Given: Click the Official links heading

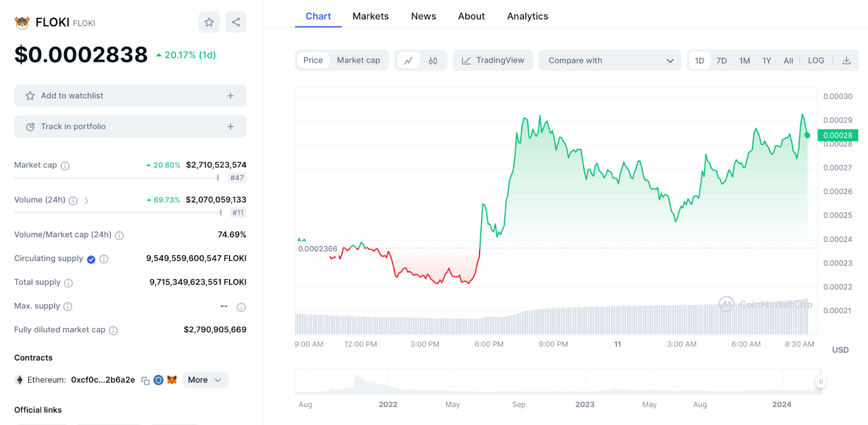Looking at the screenshot, I should (x=38, y=410).
